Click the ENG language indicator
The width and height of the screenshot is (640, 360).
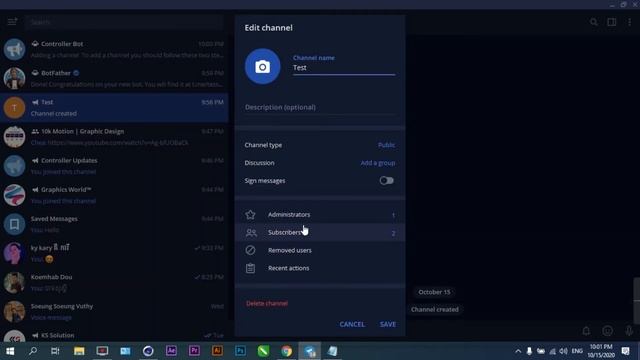point(577,351)
